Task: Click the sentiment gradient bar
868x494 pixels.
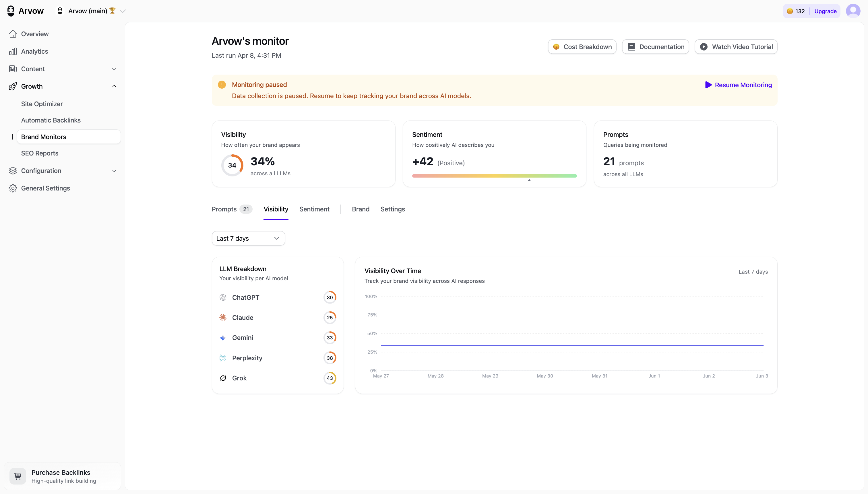Action: (494, 176)
